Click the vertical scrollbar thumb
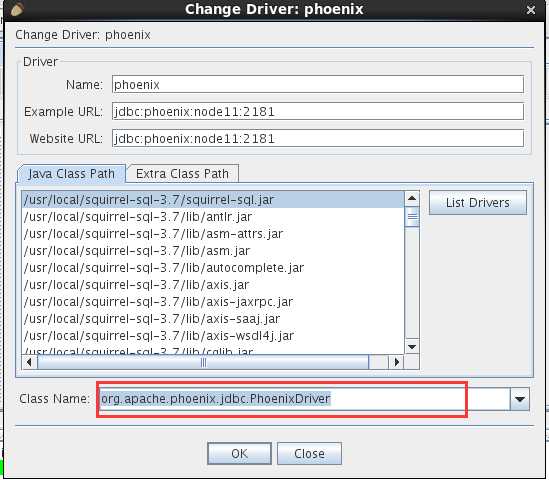549x480 pixels. tap(412, 217)
